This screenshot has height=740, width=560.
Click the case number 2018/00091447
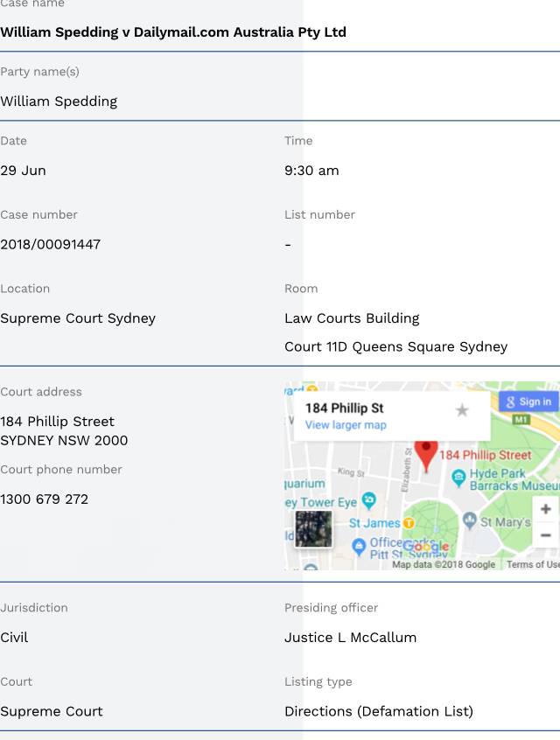pos(51,245)
